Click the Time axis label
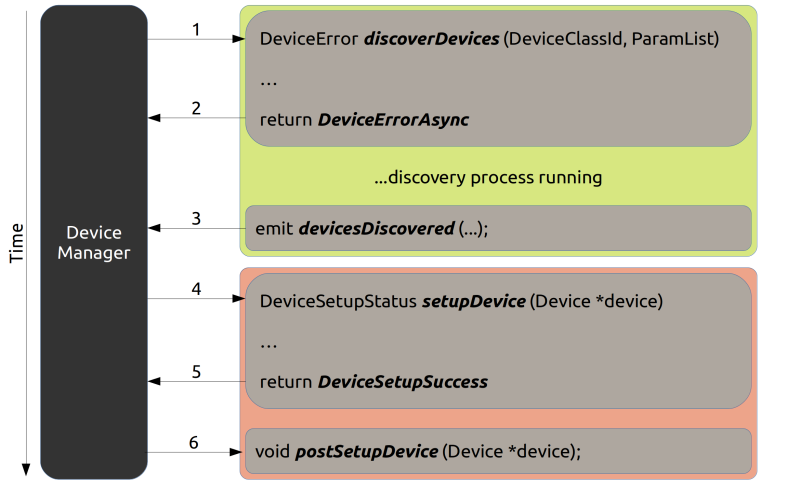The height and width of the screenshot is (482, 800). point(16,243)
